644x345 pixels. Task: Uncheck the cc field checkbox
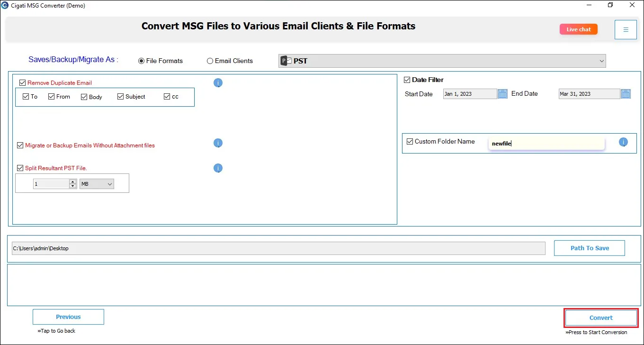167,97
